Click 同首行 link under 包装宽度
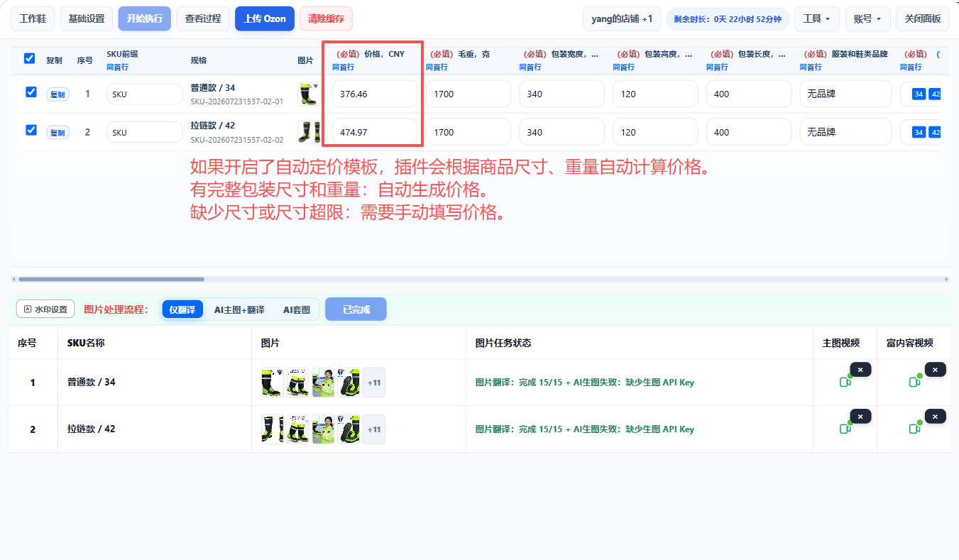This screenshot has height=560, width=959. point(530,67)
